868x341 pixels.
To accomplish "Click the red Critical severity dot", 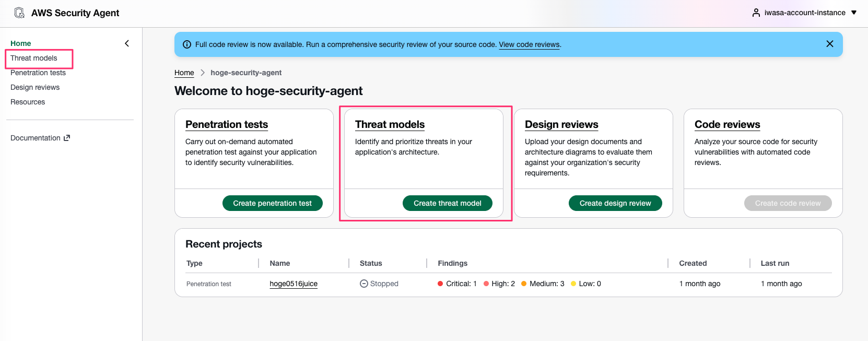I will tap(440, 284).
